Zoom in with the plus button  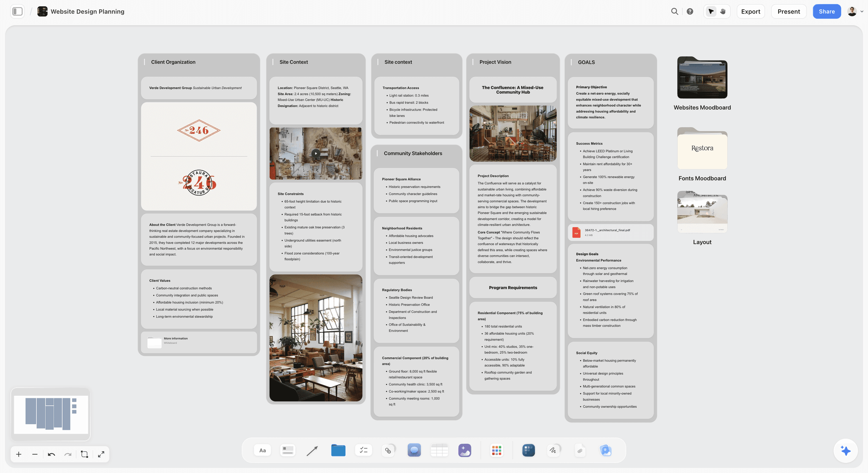(x=19, y=454)
